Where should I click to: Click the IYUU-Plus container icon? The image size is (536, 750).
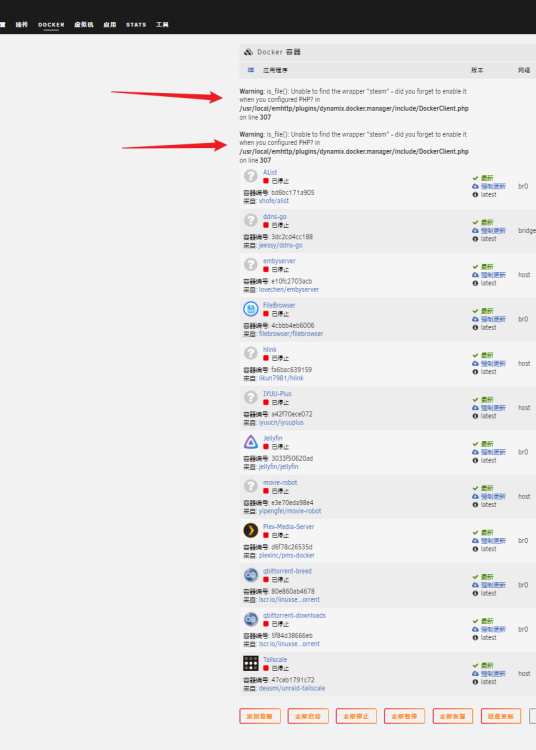(251, 397)
